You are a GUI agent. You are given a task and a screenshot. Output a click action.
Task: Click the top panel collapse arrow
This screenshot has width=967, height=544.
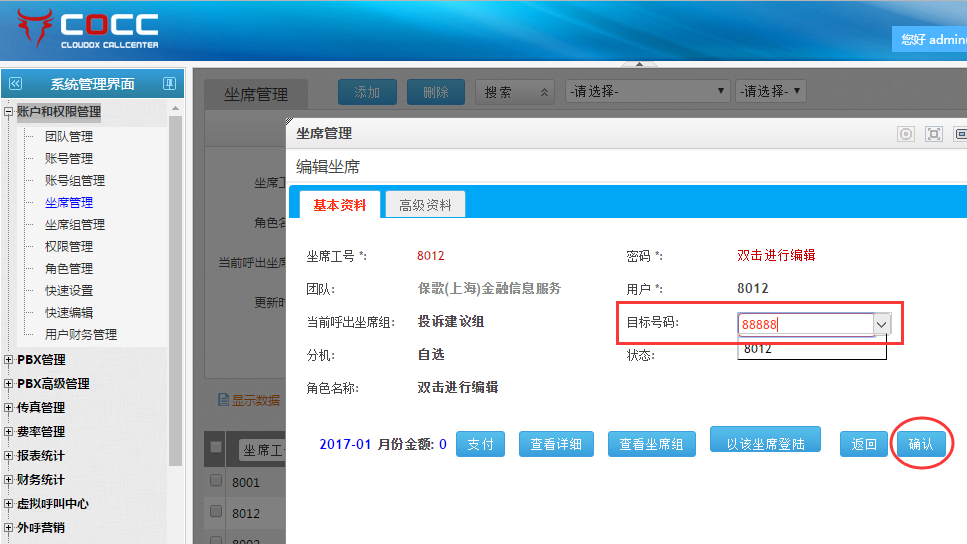pyautogui.click(x=289, y=121)
